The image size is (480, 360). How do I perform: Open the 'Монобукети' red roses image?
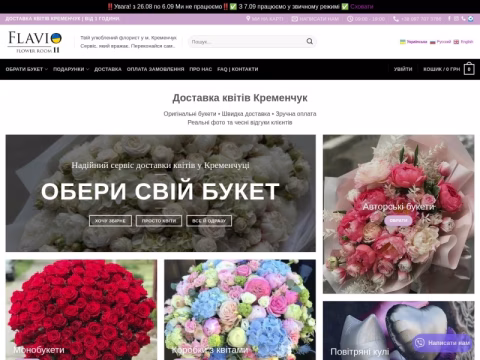pos(81,310)
